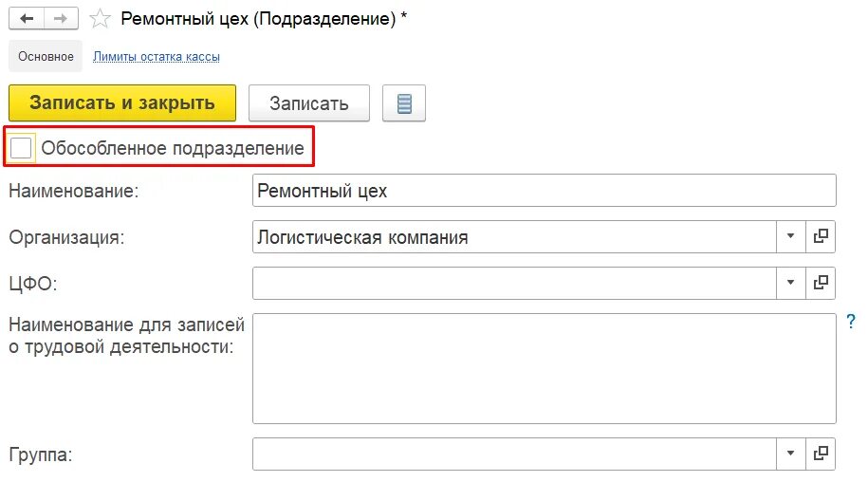This screenshot has width=868, height=482.
Task: Expand the Организация dropdown list
Action: coord(790,237)
